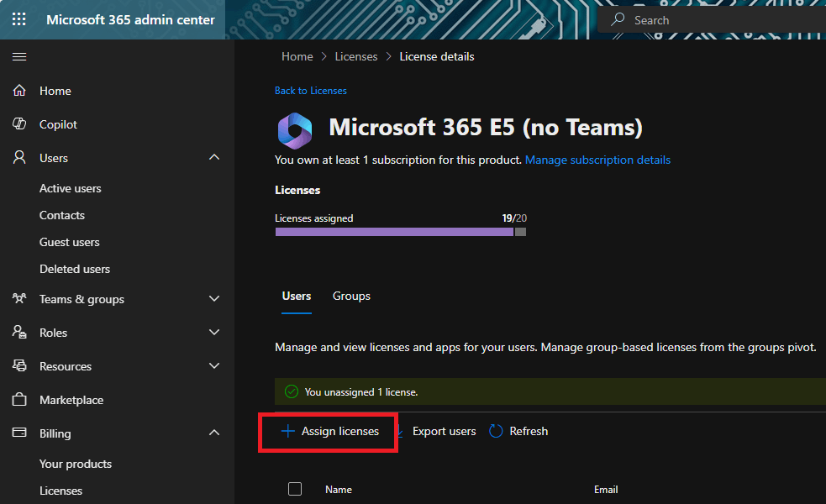Click Back to Licenses link
This screenshot has height=504, width=826.
pos(311,91)
